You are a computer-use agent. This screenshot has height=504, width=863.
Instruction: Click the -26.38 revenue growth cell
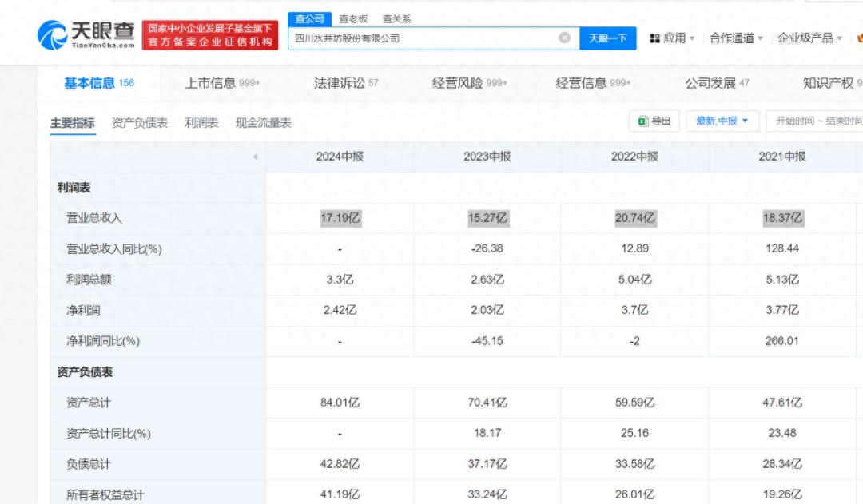(x=487, y=248)
